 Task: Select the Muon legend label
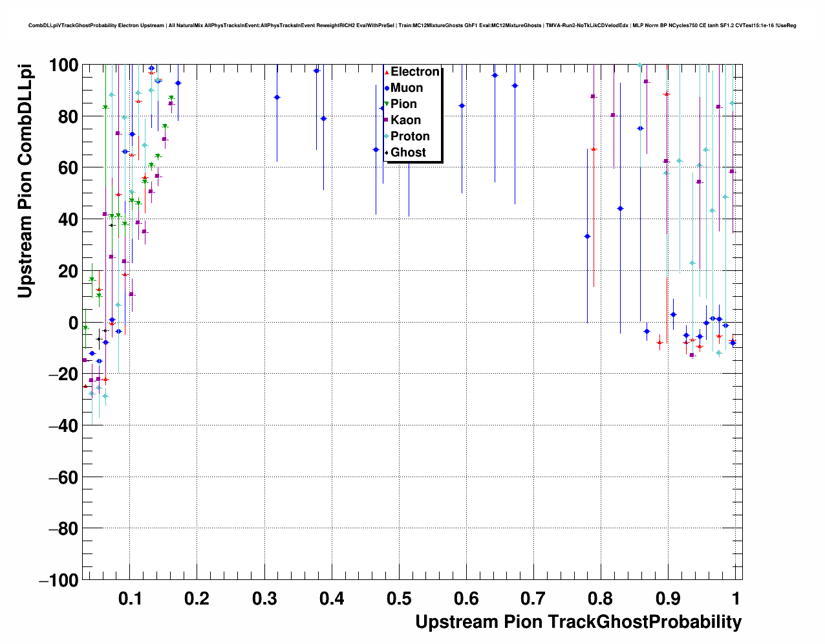(x=407, y=88)
